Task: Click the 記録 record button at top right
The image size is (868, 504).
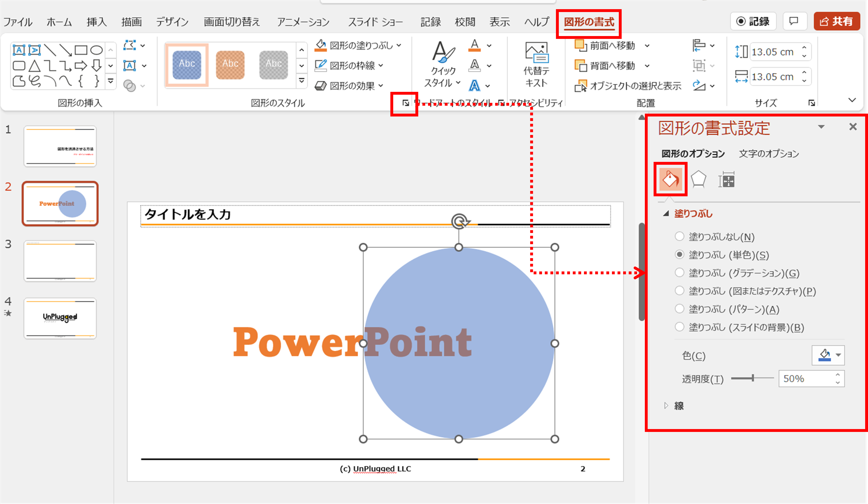Action: [753, 21]
